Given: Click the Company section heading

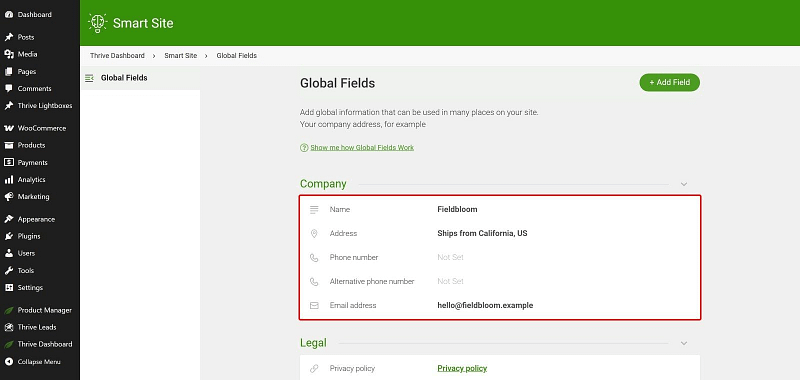Looking at the screenshot, I should [x=323, y=184].
